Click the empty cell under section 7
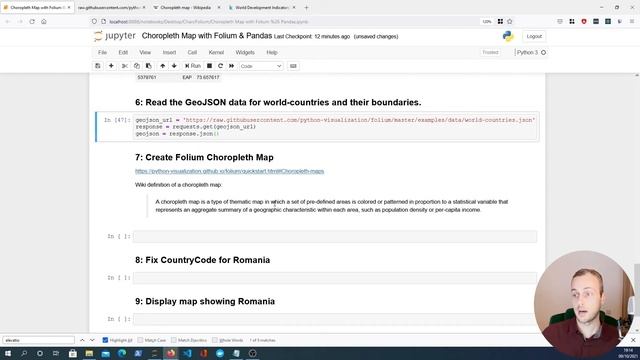This screenshot has width=640, height=360. pos(335,236)
